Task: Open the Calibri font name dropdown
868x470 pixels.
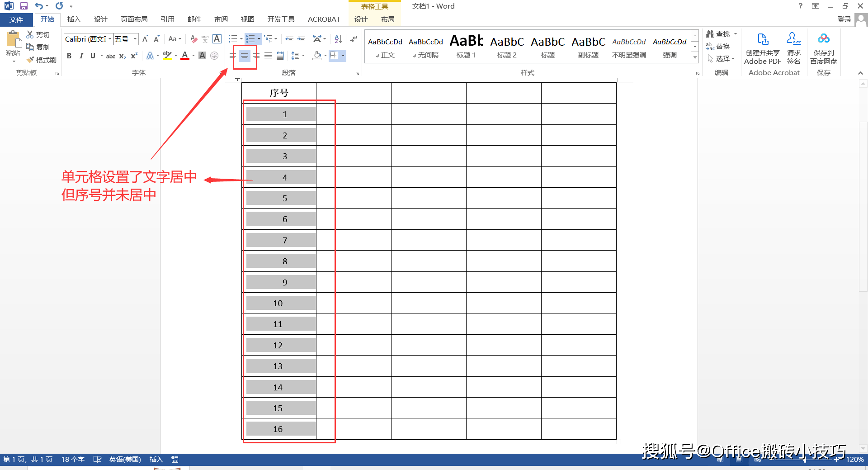Action: [110, 39]
